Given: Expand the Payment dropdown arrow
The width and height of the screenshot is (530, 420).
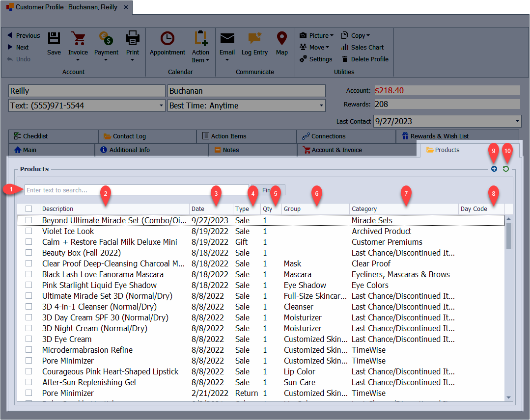Looking at the screenshot, I should (x=106, y=60).
